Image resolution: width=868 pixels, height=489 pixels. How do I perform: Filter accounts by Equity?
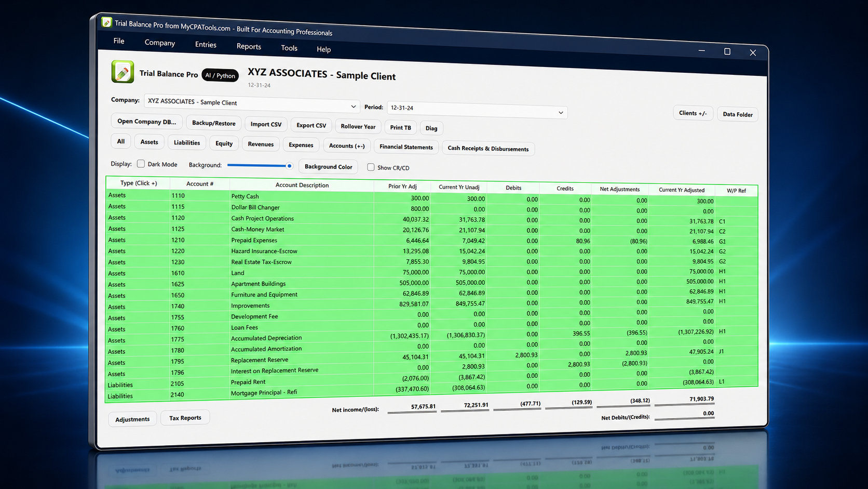click(224, 143)
